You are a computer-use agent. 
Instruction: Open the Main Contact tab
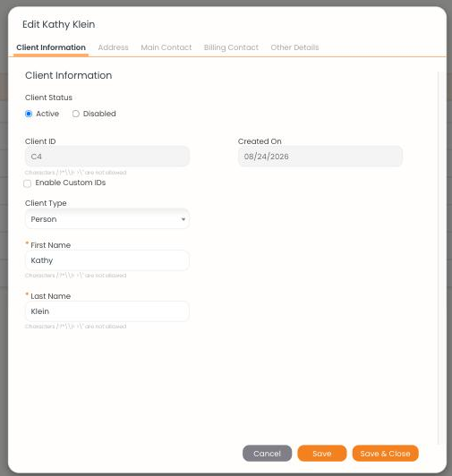(166, 47)
